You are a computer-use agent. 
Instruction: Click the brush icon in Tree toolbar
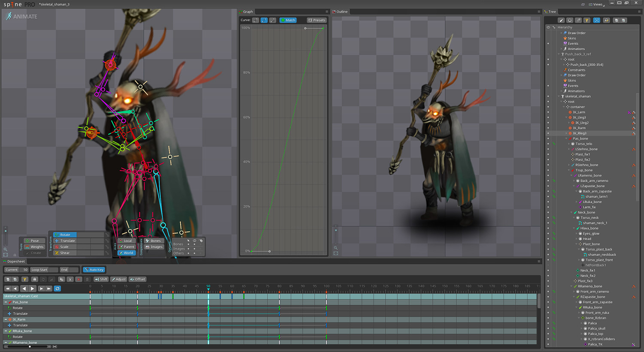pos(561,20)
